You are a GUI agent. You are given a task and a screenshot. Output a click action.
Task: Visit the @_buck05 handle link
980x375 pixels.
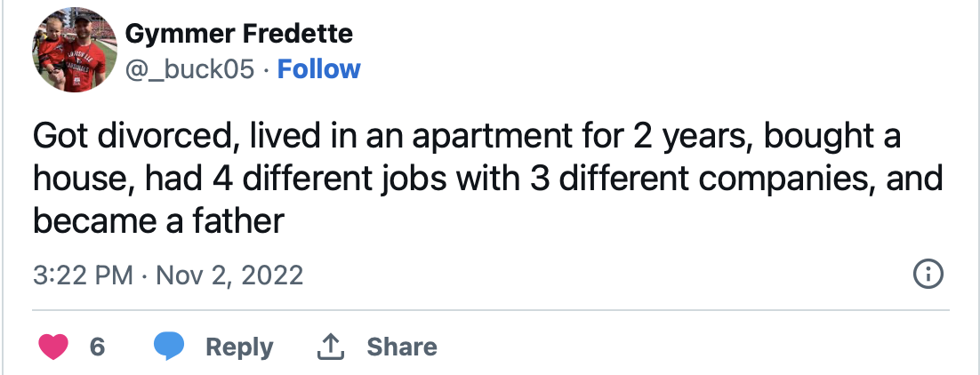190,68
